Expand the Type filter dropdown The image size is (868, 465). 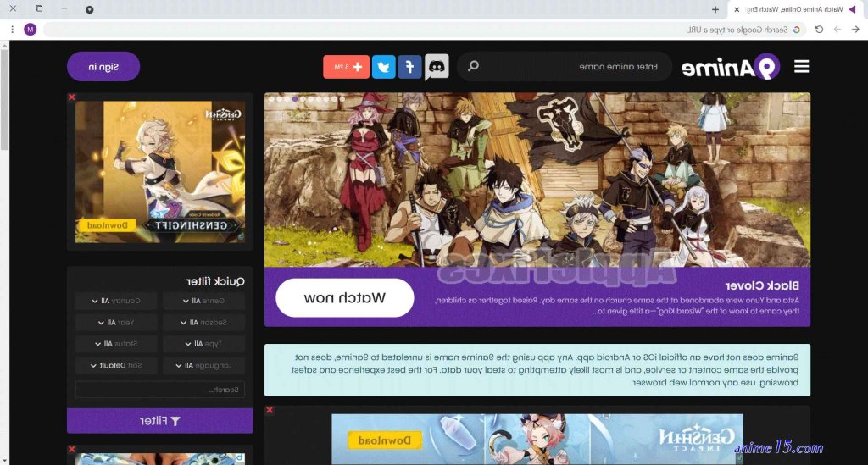click(x=203, y=344)
